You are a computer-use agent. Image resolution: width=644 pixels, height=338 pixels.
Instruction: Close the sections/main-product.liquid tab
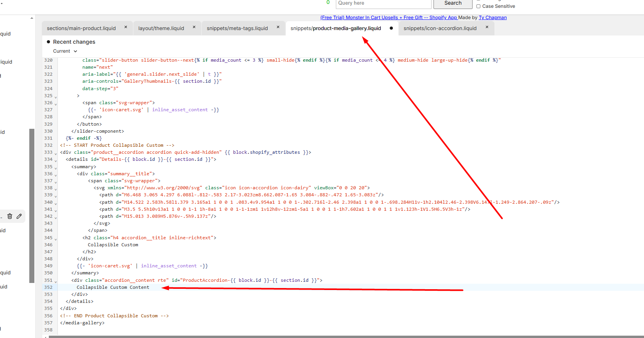click(x=126, y=27)
